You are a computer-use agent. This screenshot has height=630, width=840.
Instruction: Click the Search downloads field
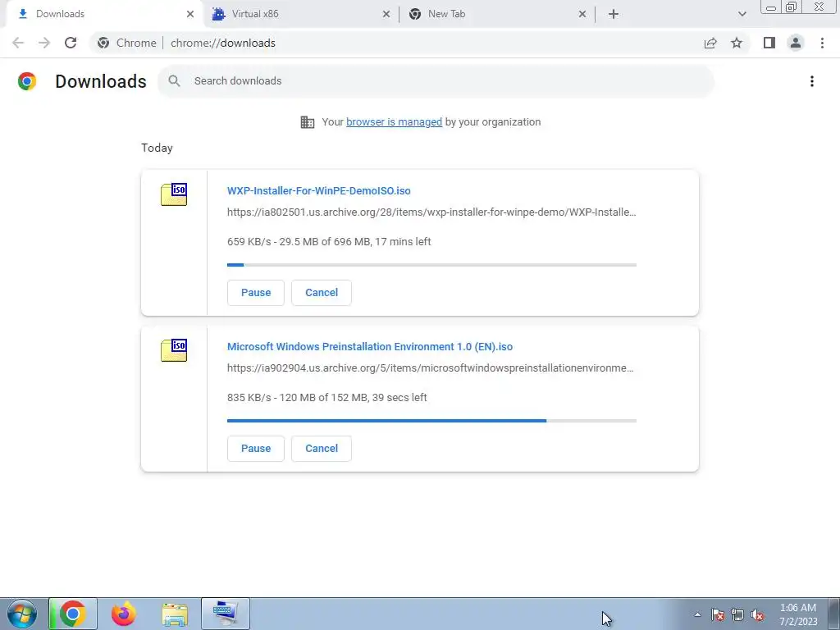tap(436, 81)
